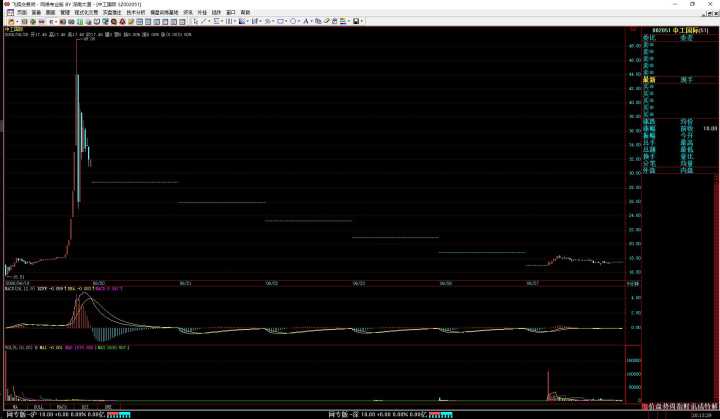Select the text annotation 'A' tool
Viewport: 720px width, 419px height.
pyautogui.click(x=305, y=21)
